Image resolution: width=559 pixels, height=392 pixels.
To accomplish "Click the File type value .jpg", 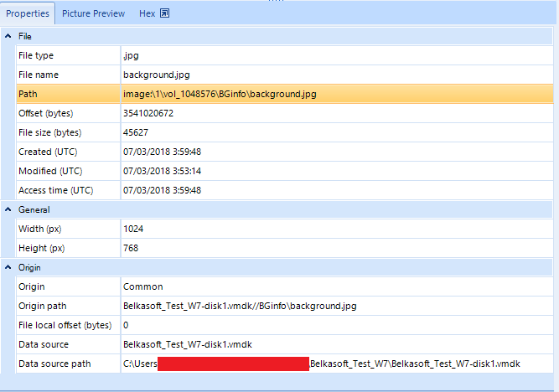I will coord(132,55).
